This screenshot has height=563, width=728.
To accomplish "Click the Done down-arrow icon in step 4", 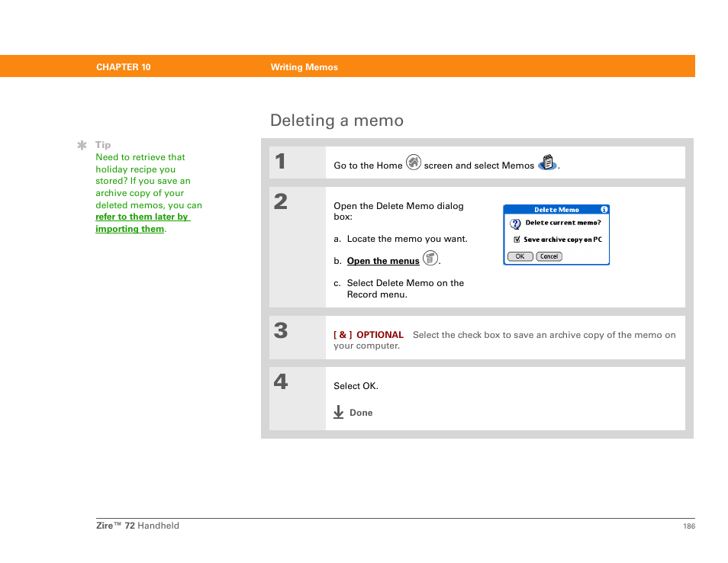I will (x=339, y=412).
